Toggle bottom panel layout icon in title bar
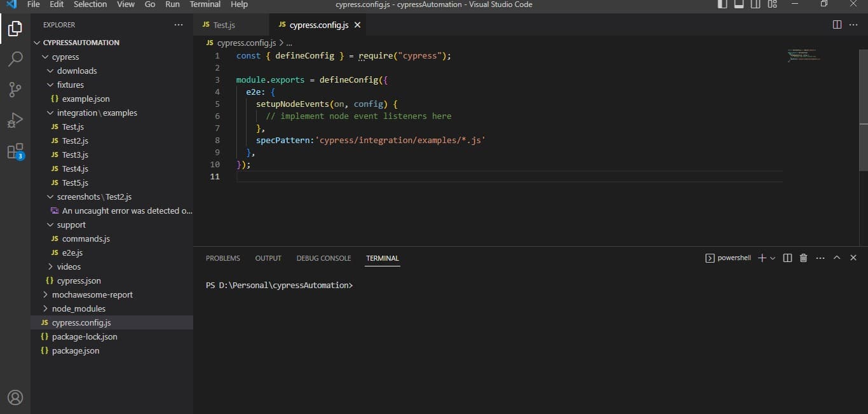 click(739, 4)
